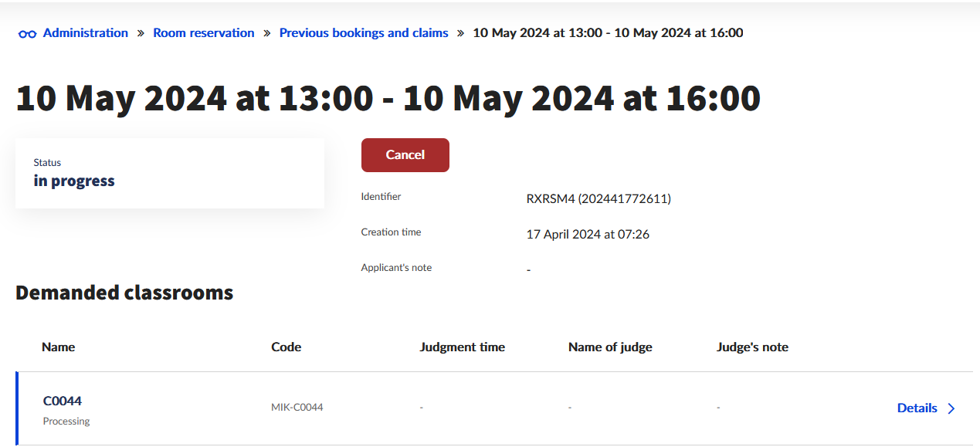Go to the Room reservation breadcrumb
This screenshot has height=447, width=980.
coord(204,33)
